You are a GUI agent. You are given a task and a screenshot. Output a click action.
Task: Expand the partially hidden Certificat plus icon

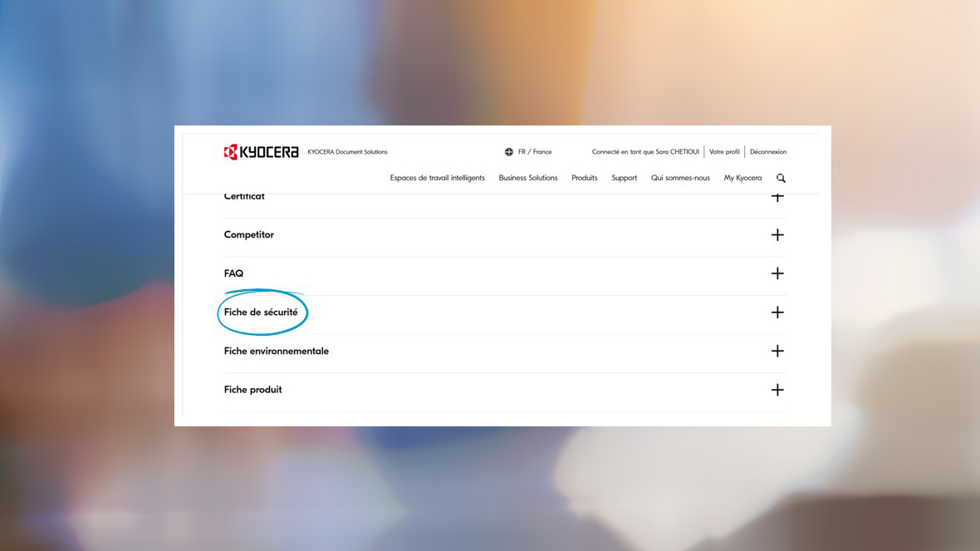click(777, 198)
